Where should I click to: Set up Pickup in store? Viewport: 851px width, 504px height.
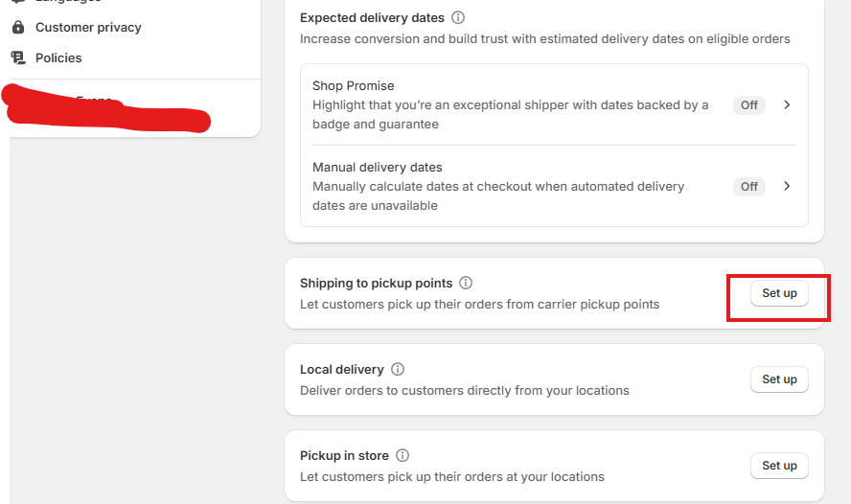(779, 466)
